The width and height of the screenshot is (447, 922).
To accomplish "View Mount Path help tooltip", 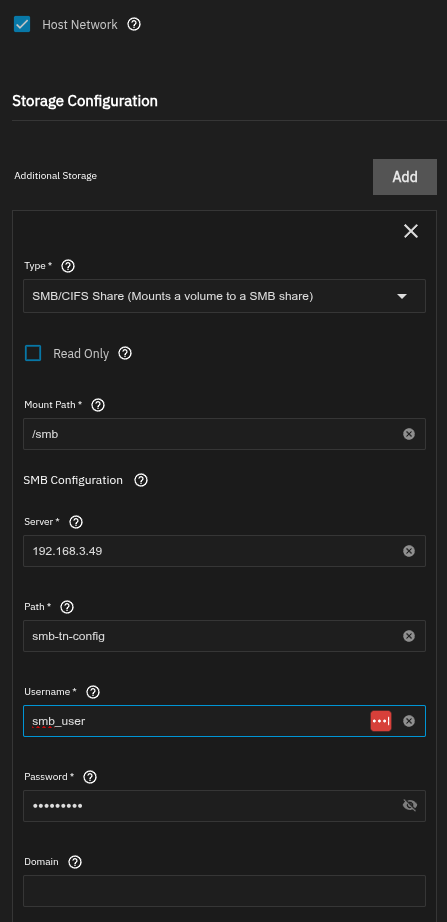I will 98,405.
